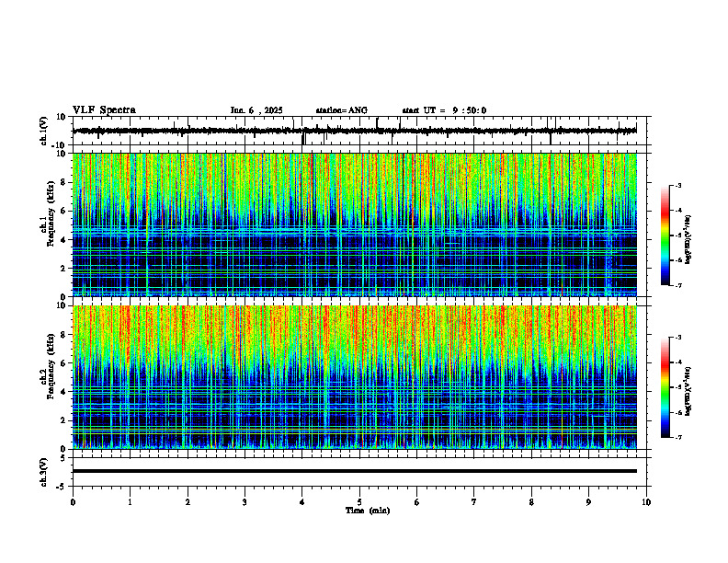Viewport: 728px width, 563px height.
Task: Click the time axis tick label "8"
Action: point(531,502)
